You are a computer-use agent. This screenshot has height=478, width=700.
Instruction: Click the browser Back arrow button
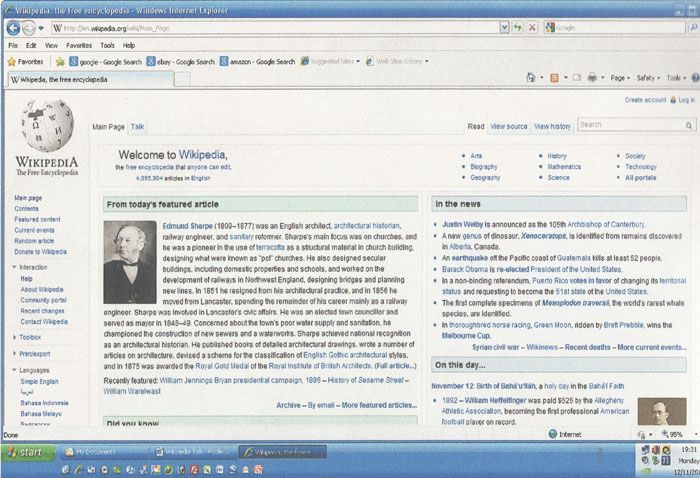pos(13,28)
